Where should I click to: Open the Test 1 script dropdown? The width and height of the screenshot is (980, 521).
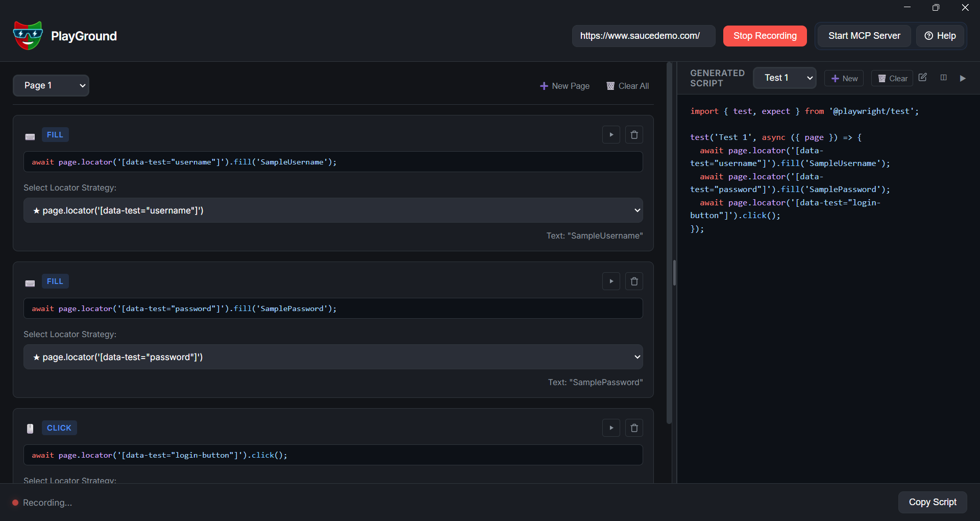[785, 78]
